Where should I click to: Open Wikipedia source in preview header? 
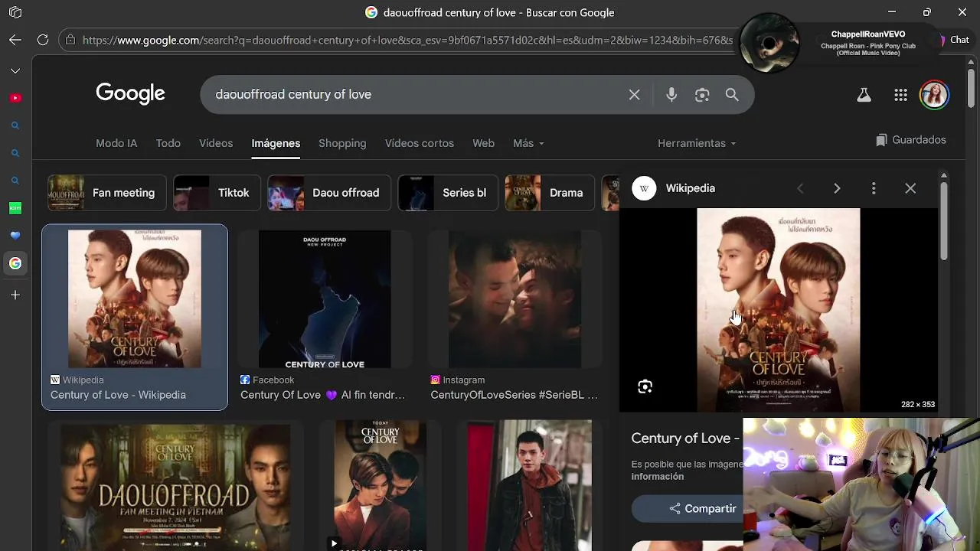point(674,188)
